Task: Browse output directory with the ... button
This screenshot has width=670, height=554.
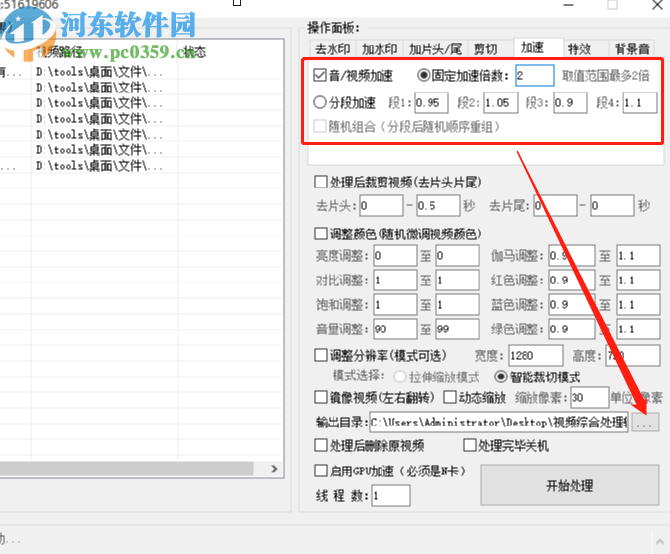Action: (x=645, y=422)
